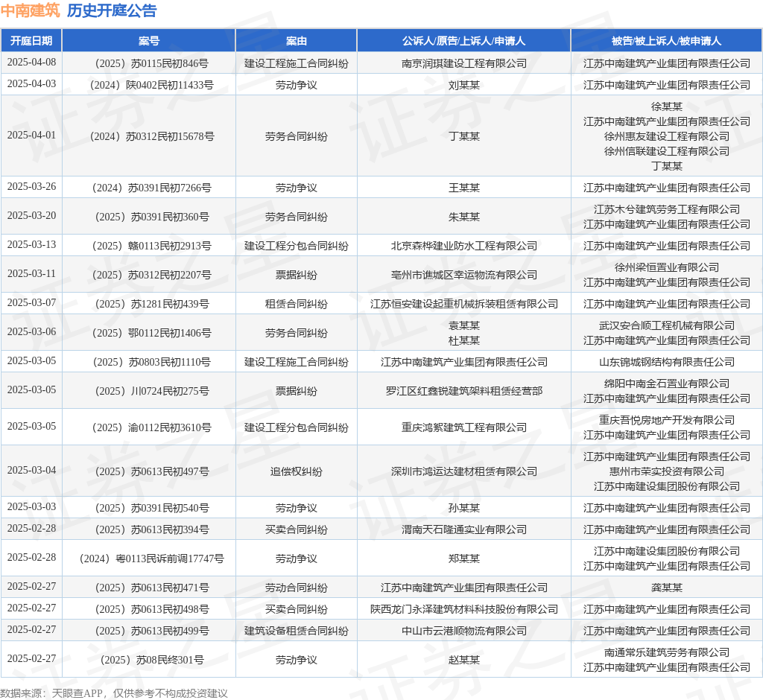763x700 pixels.
Task: Click the '公诉人/原告/上诉人/申请人' column header
Action: (463, 41)
